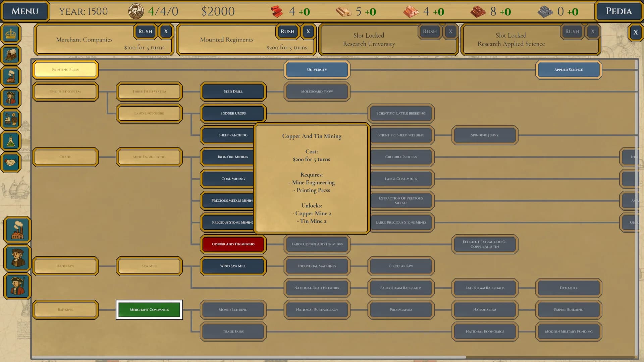Select the Large Coal Mines technology
644x362 pixels.
[401, 179]
